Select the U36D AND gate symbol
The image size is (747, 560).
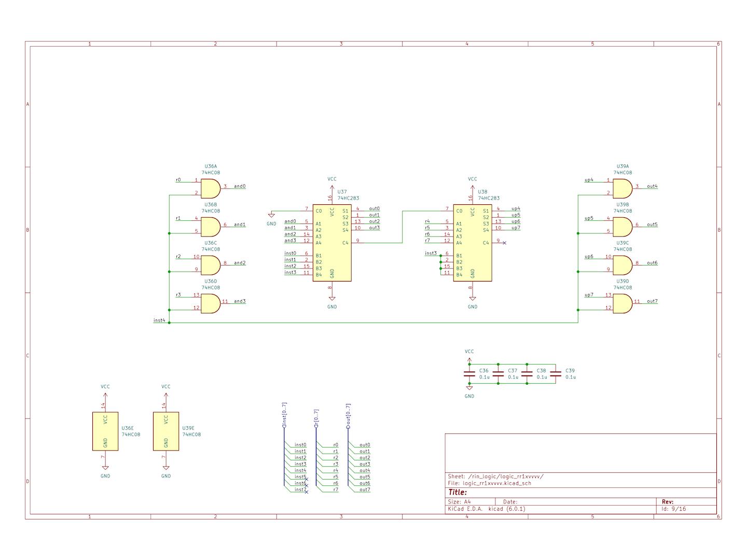[210, 304]
